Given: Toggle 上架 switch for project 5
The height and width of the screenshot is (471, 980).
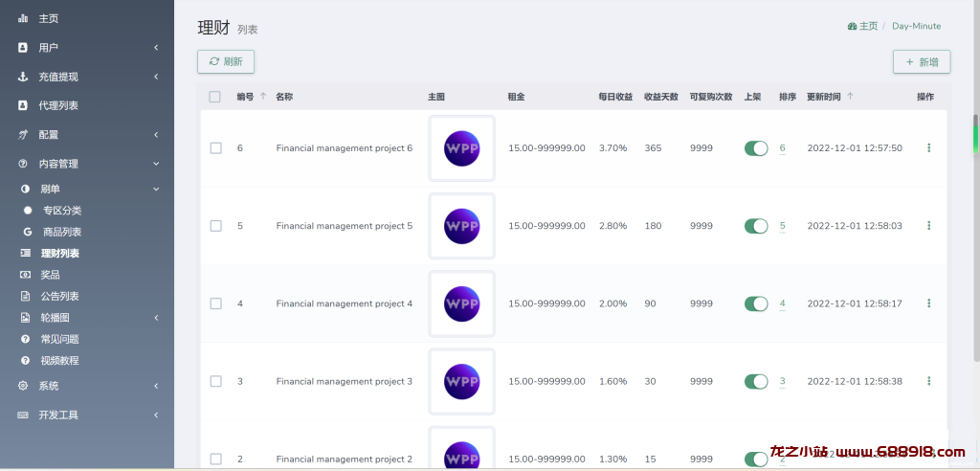Looking at the screenshot, I should coord(756,226).
